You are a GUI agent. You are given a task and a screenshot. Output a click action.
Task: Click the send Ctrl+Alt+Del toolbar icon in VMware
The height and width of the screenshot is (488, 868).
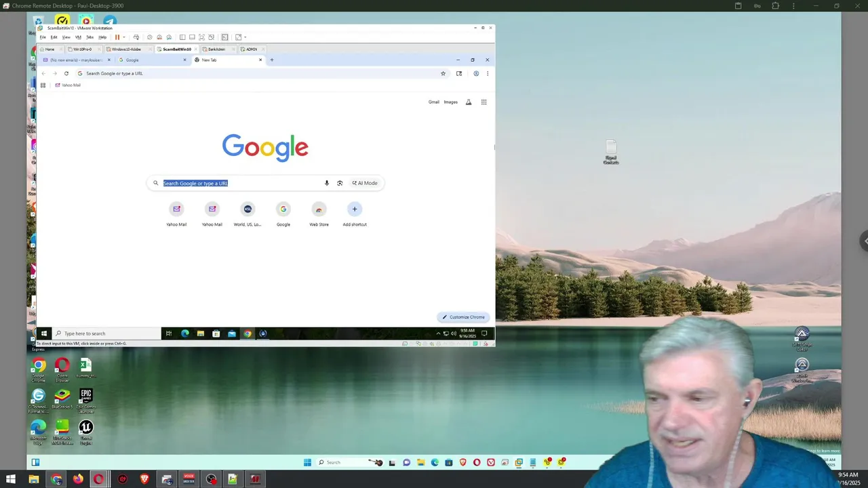pos(136,37)
